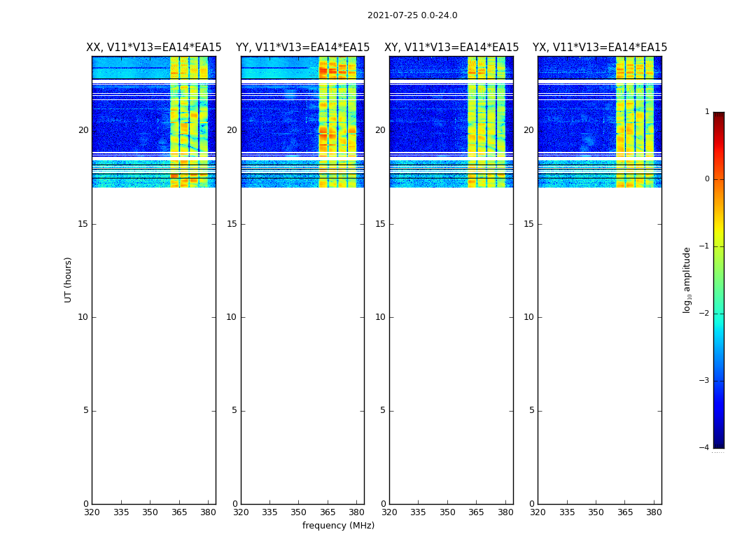Click the log amplitude colorbar

click(719, 280)
